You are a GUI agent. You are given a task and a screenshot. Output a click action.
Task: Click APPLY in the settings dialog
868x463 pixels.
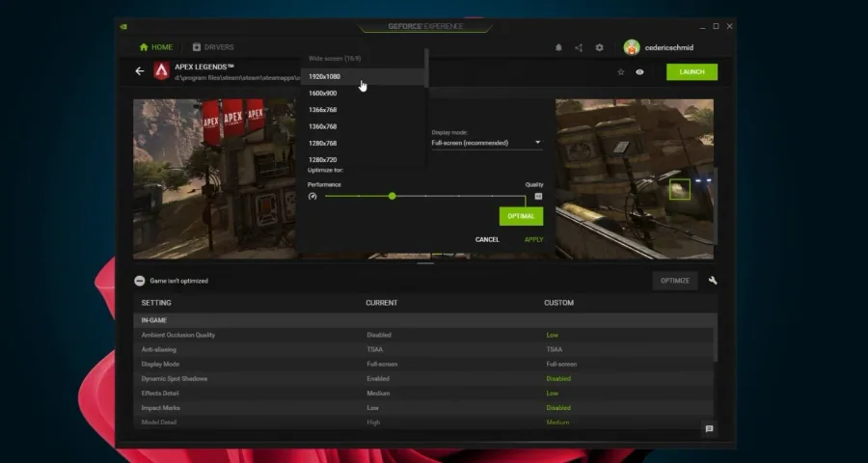click(x=533, y=239)
